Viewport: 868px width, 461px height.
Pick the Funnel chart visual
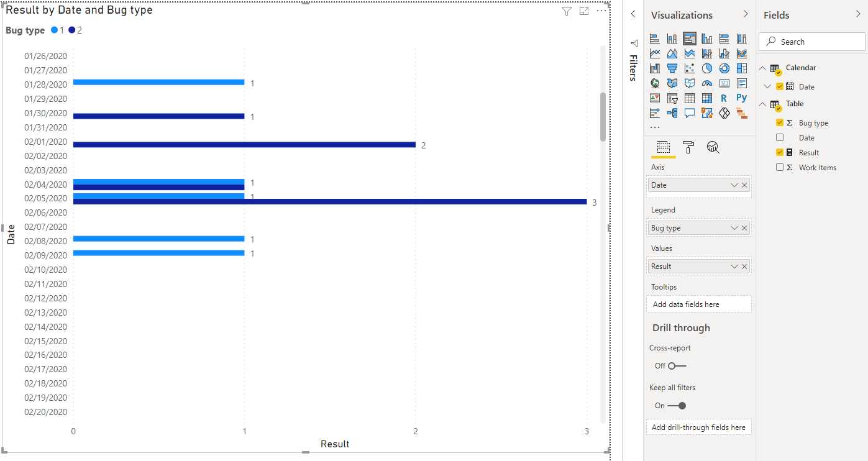click(x=672, y=68)
